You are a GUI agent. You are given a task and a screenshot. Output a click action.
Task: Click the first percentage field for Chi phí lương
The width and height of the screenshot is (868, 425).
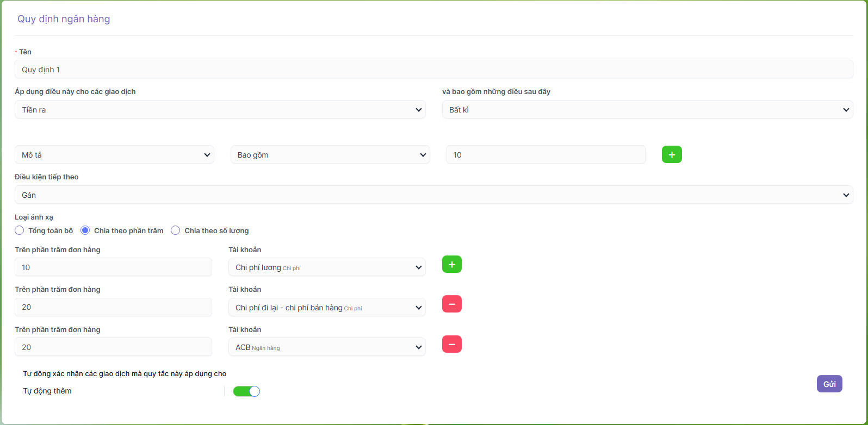coord(113,267)
